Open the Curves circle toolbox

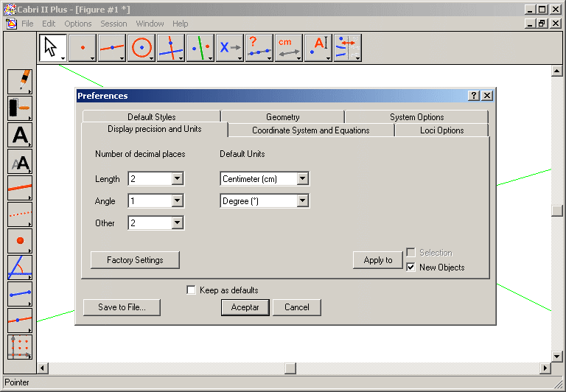click(x=141, y=48)
